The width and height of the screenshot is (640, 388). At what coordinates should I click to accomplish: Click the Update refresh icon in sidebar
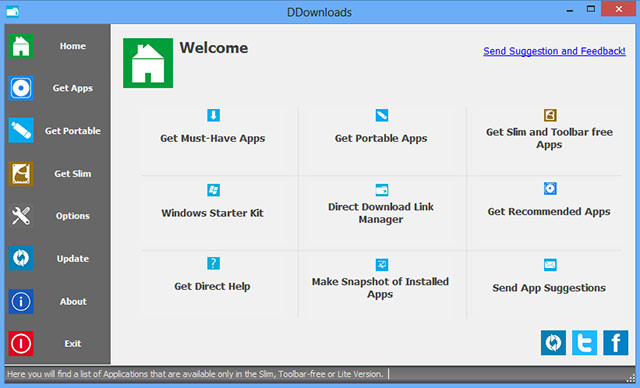21,258
